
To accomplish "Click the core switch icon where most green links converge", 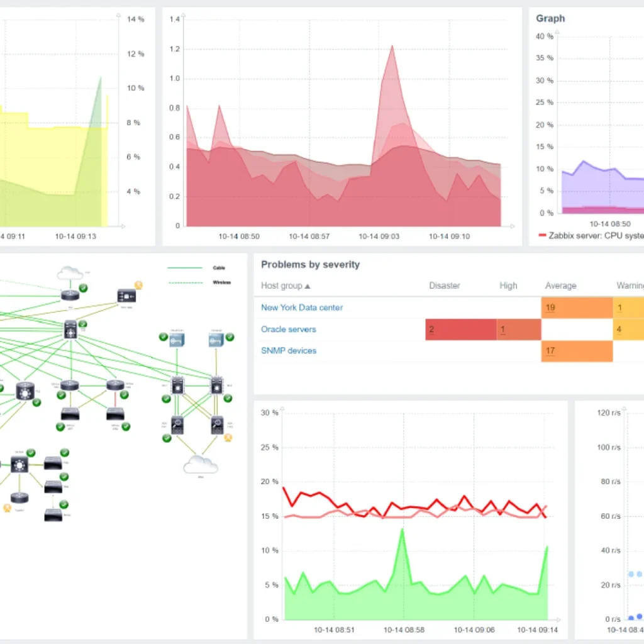I will pyautogui.click(x=70, y=330).
